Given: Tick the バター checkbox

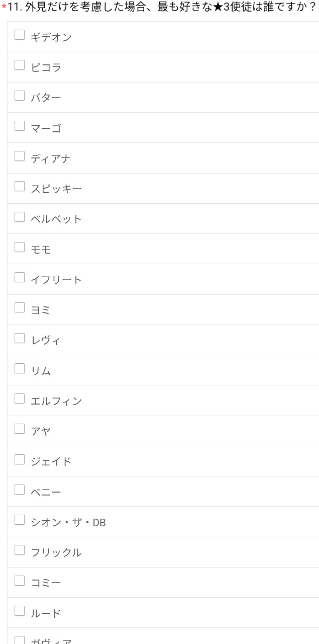Looking at the screenshot, I should tap(20, 96).
